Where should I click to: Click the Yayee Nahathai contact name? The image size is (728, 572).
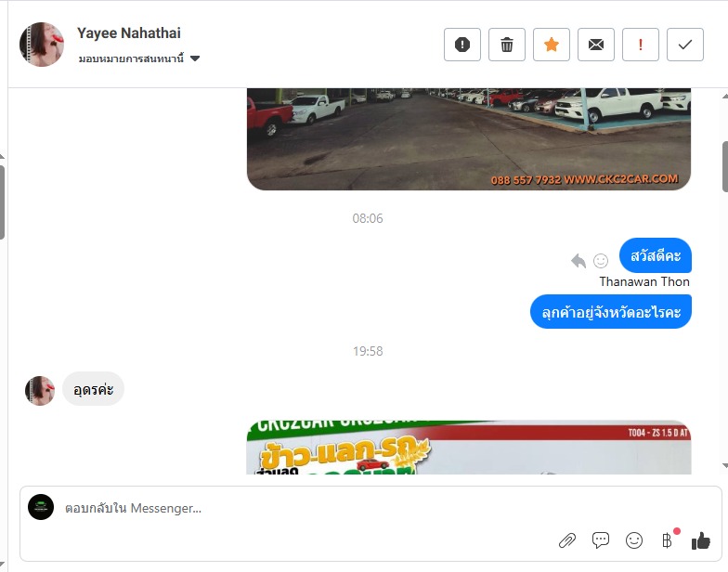click(128, 33)
